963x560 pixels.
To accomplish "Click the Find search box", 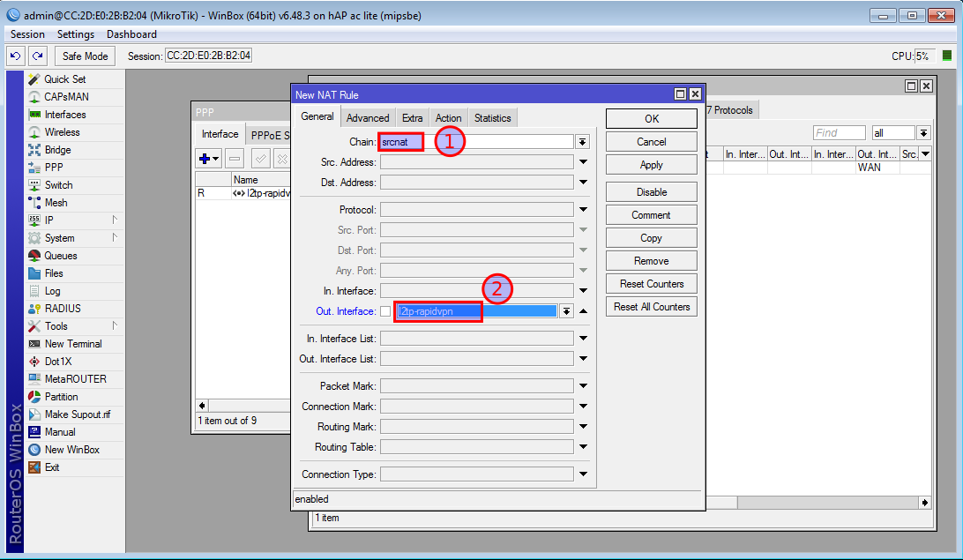I will coord(839,133).
